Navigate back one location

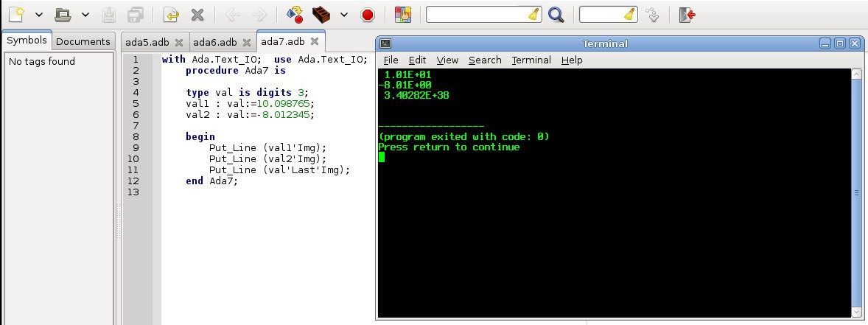(233, 15)
